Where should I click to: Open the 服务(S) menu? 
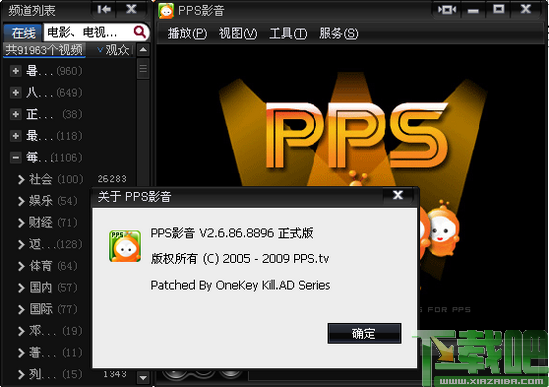(339, 34)
